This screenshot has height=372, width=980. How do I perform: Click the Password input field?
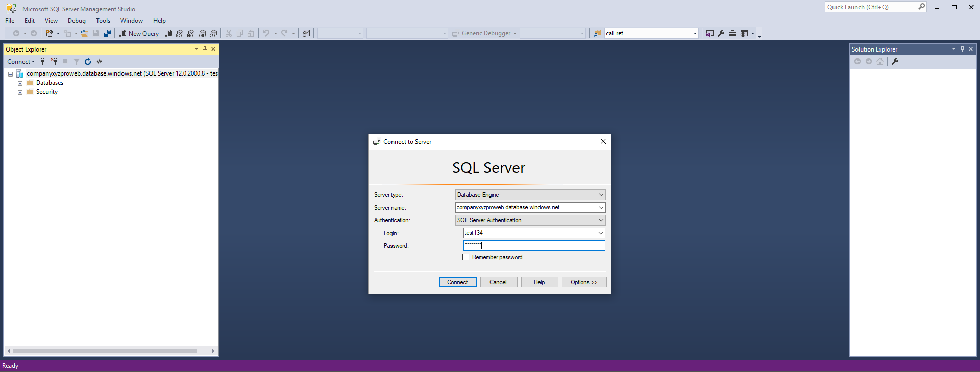coord(534,245)
